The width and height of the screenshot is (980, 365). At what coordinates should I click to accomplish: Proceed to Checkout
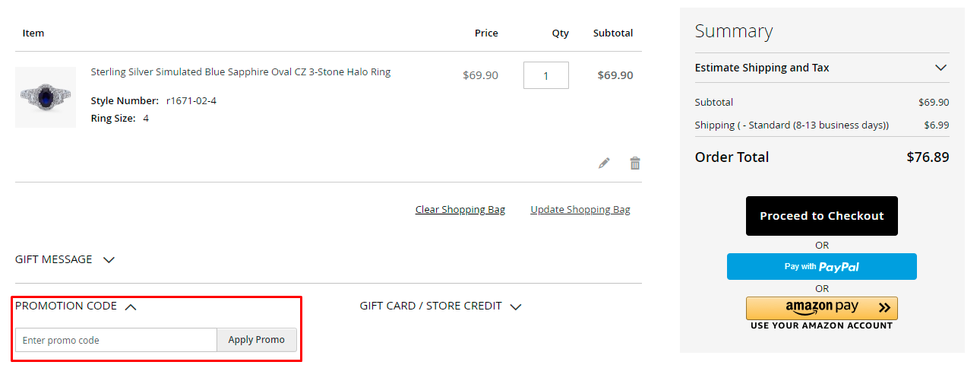[821, 216]
